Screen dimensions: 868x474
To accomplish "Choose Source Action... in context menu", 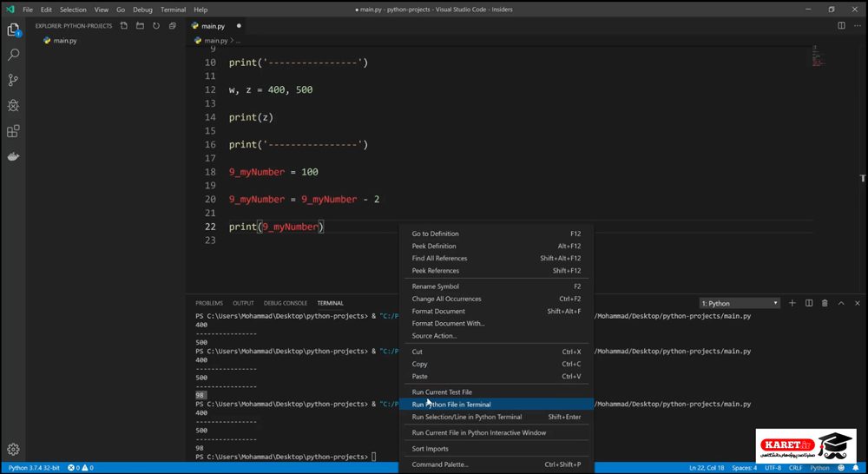I will tap(496, 336).
